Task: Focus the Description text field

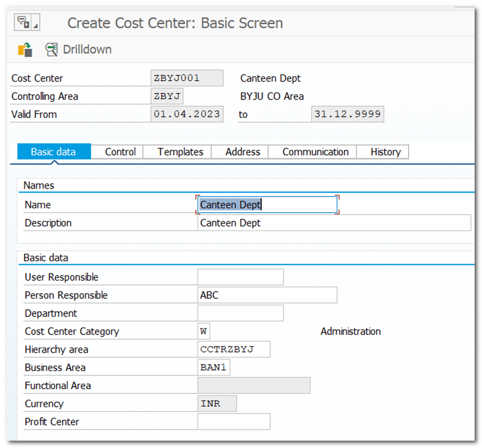Action: 334,223
